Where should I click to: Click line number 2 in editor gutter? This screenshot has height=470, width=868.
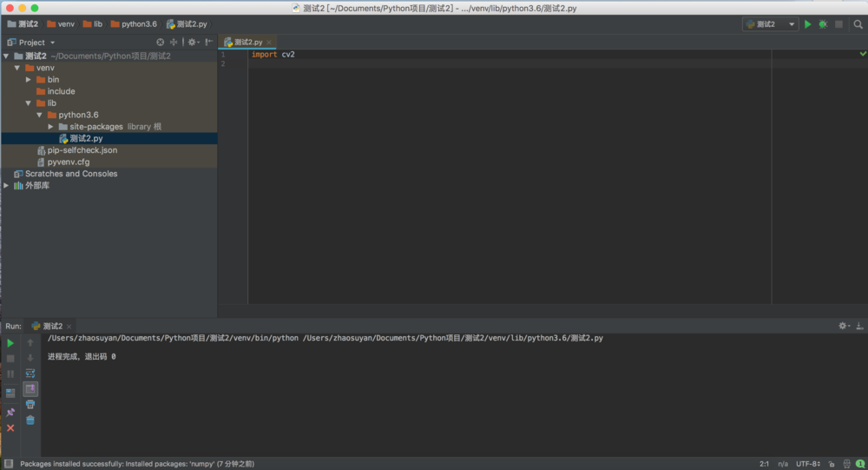223,63
